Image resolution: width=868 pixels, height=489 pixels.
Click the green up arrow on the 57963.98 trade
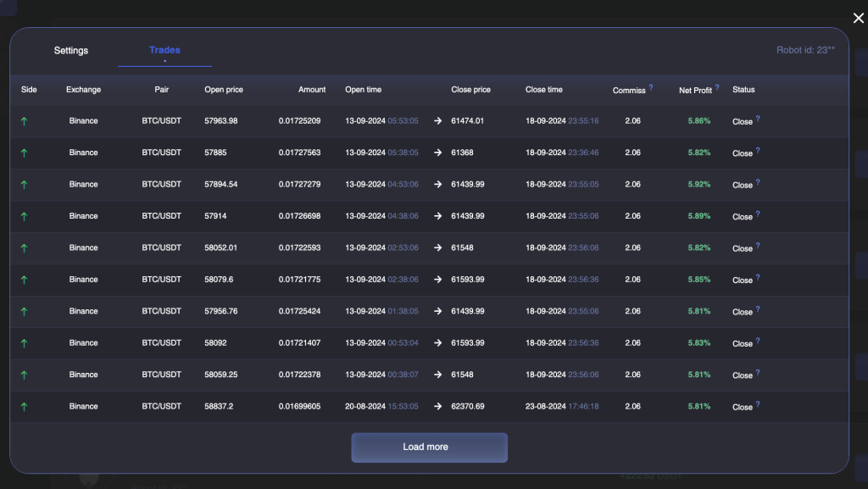tap(25, 121)
